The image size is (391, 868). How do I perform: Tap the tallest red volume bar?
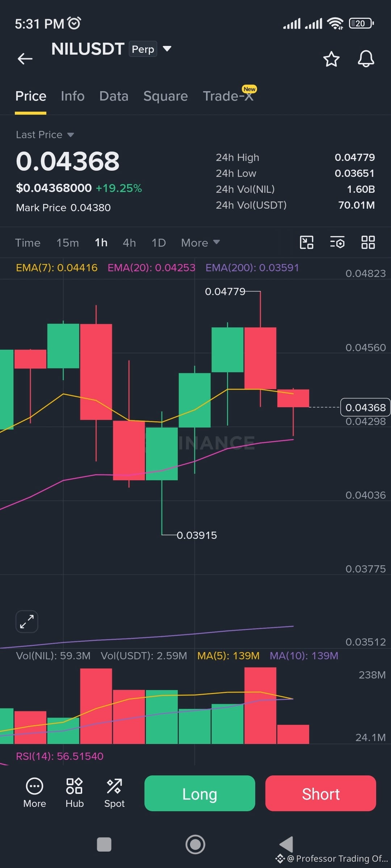click(260, 706)
